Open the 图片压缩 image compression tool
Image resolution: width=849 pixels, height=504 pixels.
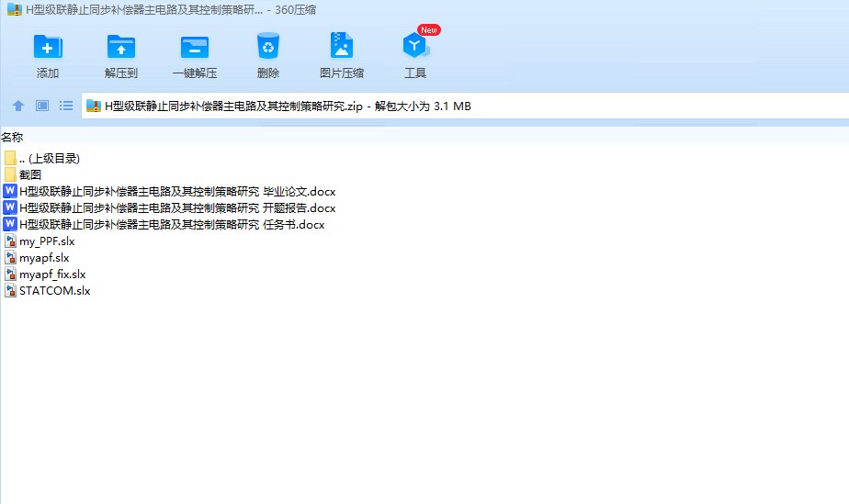(342, 45)
